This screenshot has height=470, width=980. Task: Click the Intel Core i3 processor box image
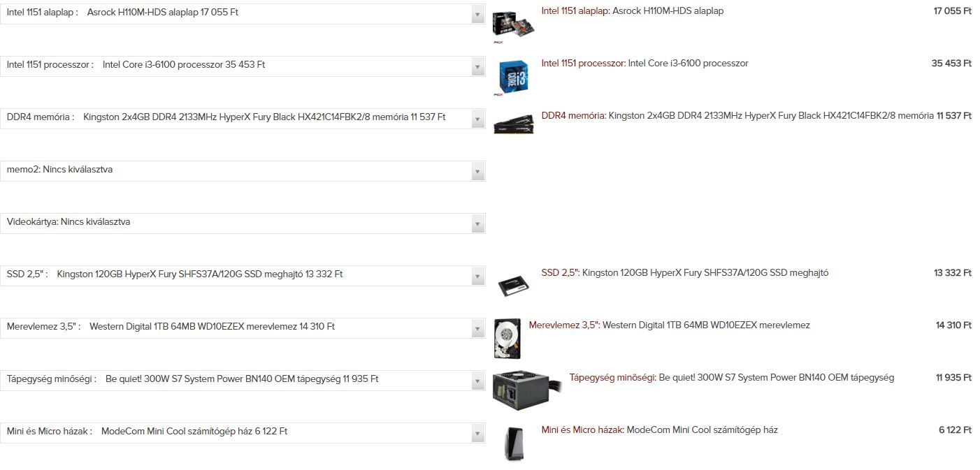[513, 77]
